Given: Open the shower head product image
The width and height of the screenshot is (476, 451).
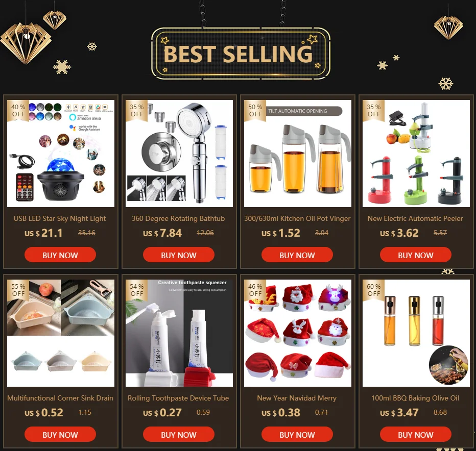Looking at the screenshot, I should [179, 154].
